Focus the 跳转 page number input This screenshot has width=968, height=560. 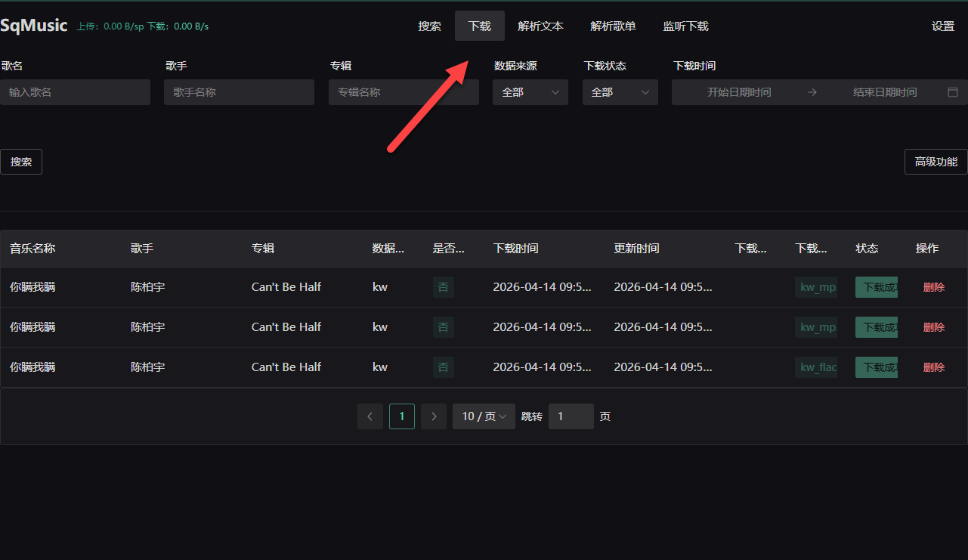click(x=571, y=416)
